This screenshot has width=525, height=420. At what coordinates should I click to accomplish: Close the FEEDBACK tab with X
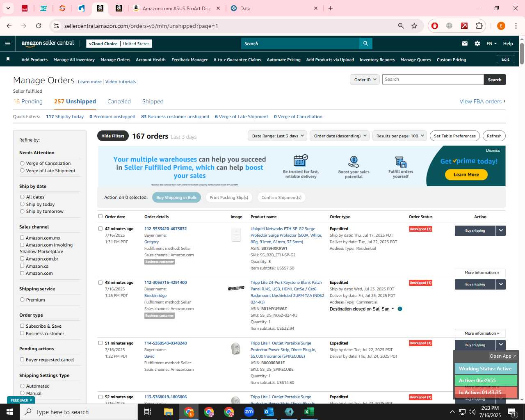31,400
